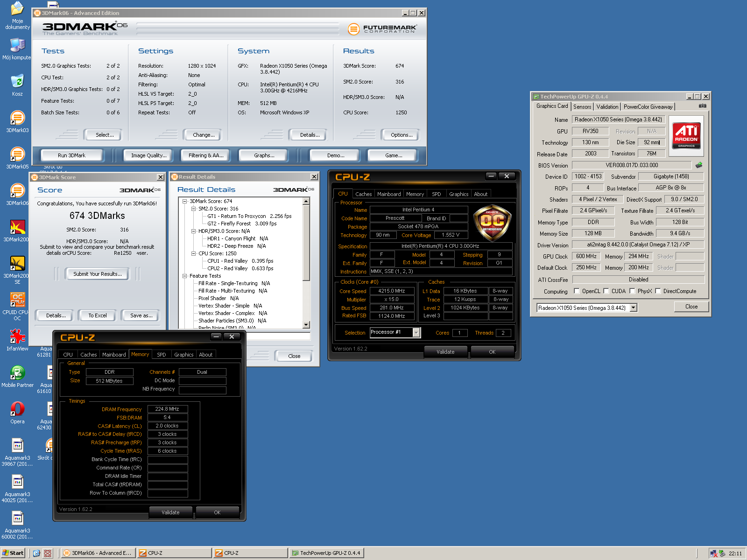Click the DRAM Frequency value field
This screenshot has height=560, width=747.
point(167,409)
